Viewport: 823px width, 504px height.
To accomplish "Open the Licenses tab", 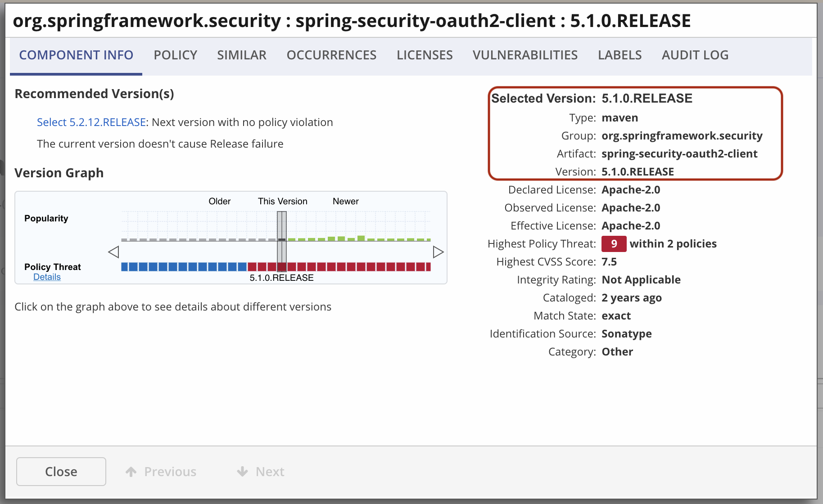I will click(425, 55).
